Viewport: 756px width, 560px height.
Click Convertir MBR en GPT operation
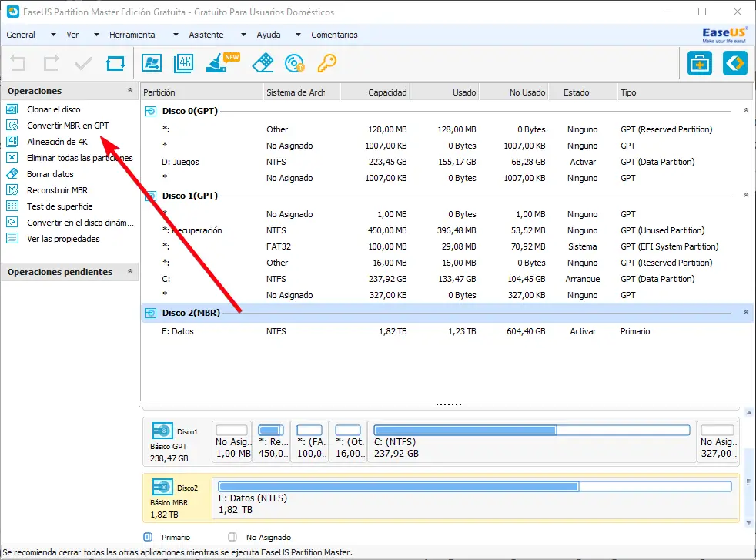(68, 126)
